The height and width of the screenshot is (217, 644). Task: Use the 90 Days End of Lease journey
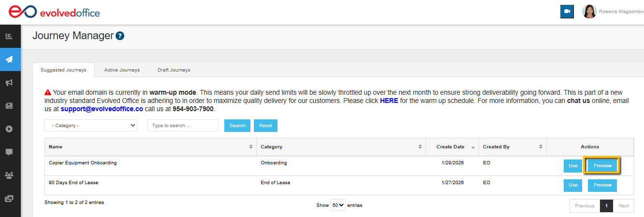coord(573,185)
